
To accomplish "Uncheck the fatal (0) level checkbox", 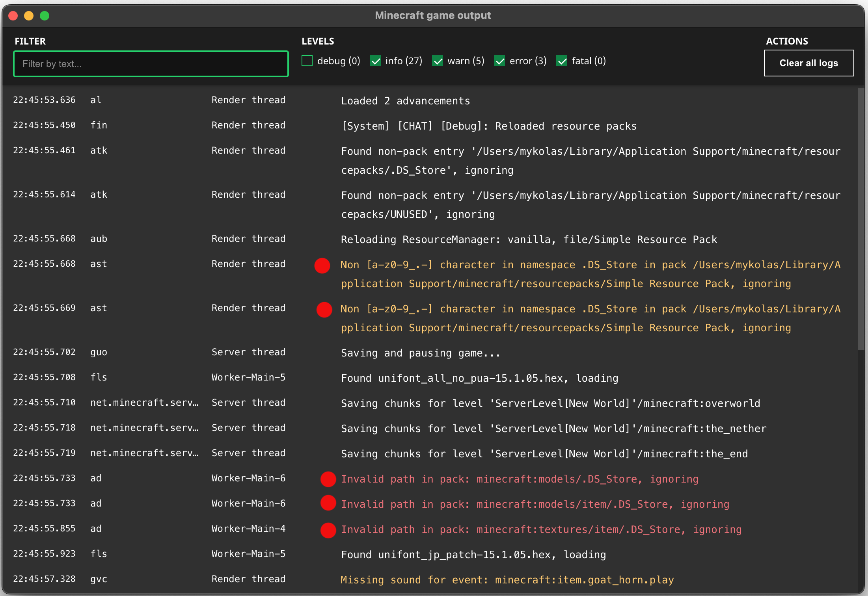I will tap(562, 61).
